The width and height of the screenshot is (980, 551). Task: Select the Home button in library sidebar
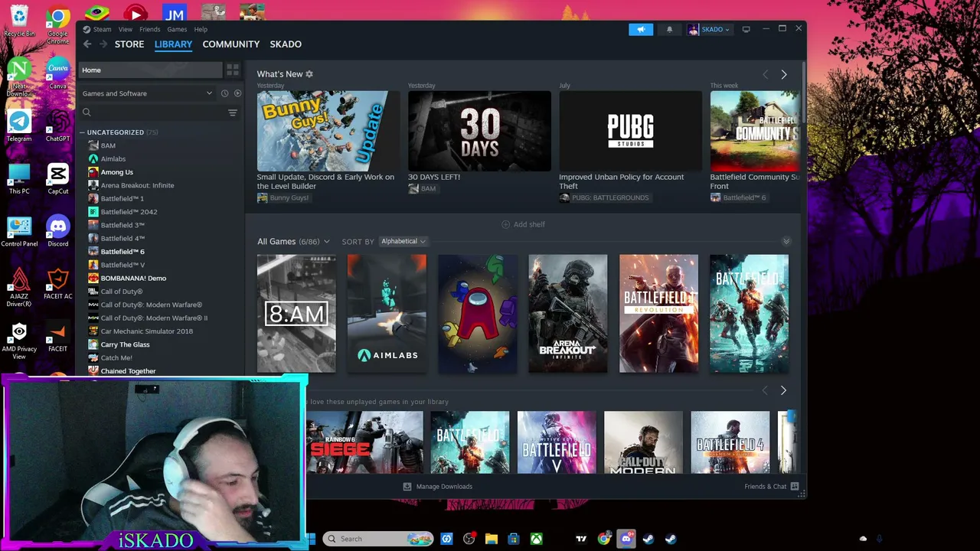pos(151,70)
